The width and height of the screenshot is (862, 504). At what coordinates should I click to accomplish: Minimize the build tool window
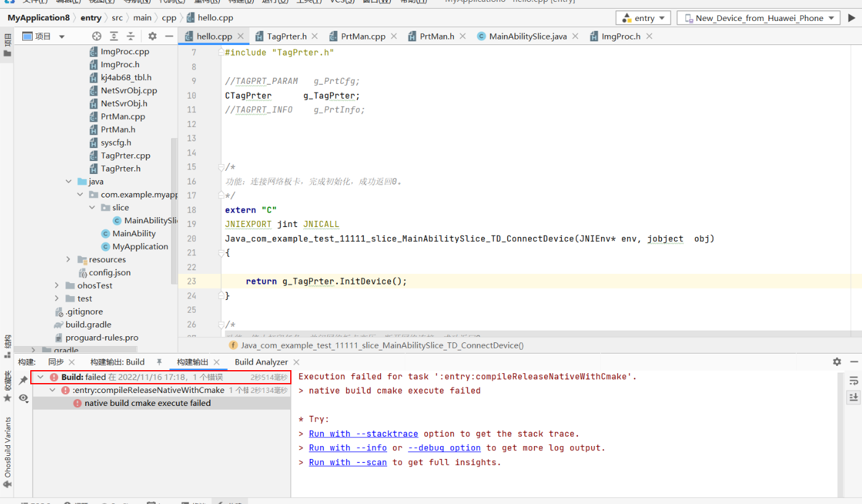point(854,362)
